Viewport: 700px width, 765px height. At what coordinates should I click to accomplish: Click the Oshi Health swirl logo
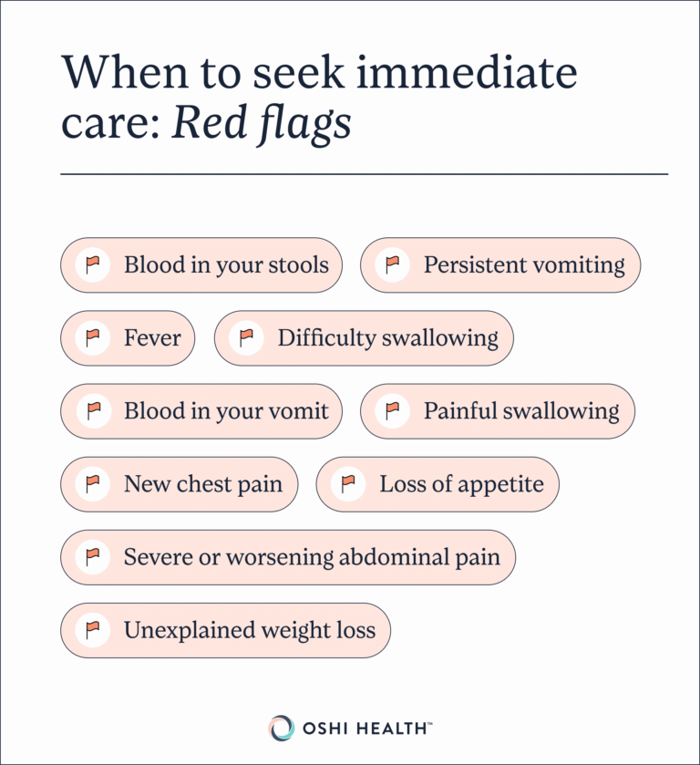[x=282, y=729]
